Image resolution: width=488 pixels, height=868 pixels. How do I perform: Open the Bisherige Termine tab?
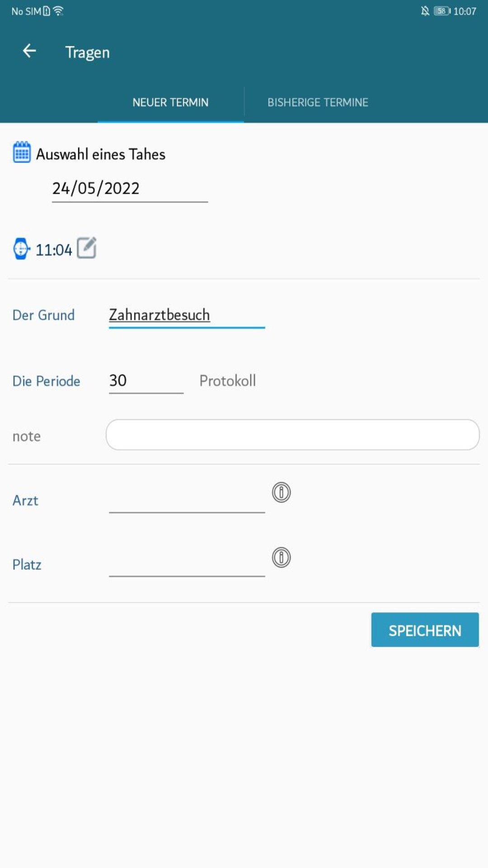pos(318,103)
